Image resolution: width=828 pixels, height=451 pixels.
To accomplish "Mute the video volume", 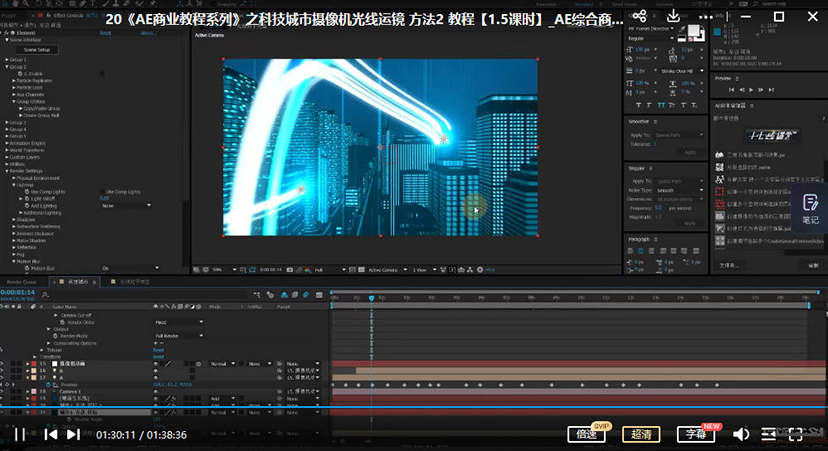I will (742, 434).
